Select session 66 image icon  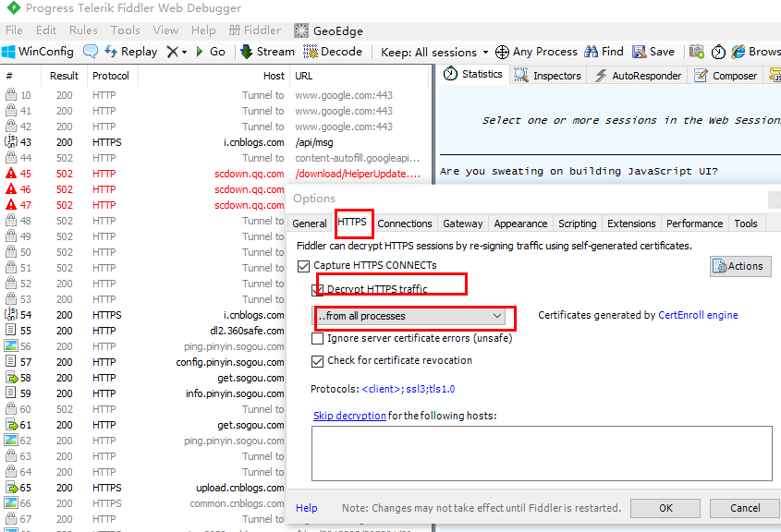(11, 503)
